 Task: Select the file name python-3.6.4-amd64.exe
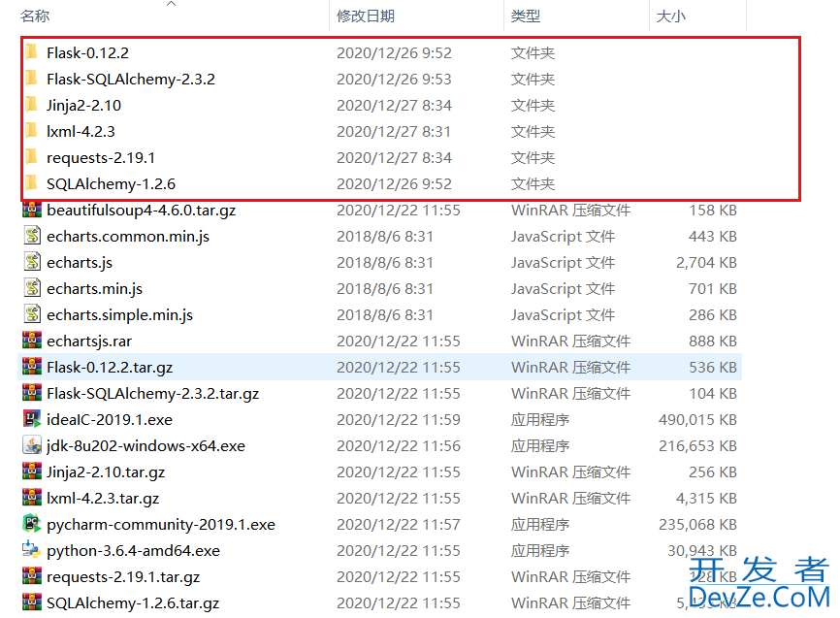tap(134, 550)
